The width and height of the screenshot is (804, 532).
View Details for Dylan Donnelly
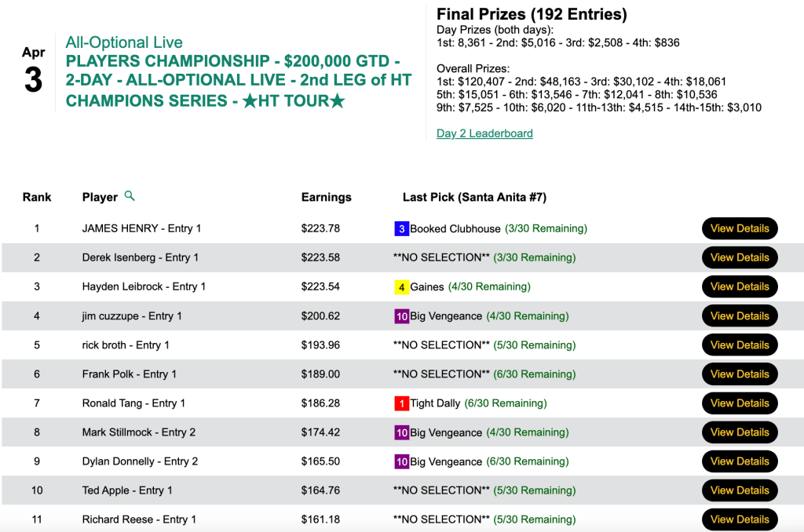coord(739,461)
